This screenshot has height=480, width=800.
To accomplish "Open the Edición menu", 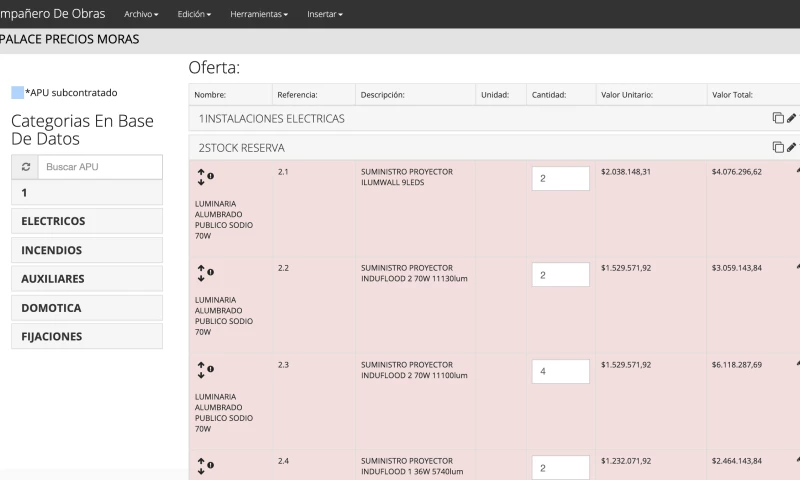I will 194,14.
